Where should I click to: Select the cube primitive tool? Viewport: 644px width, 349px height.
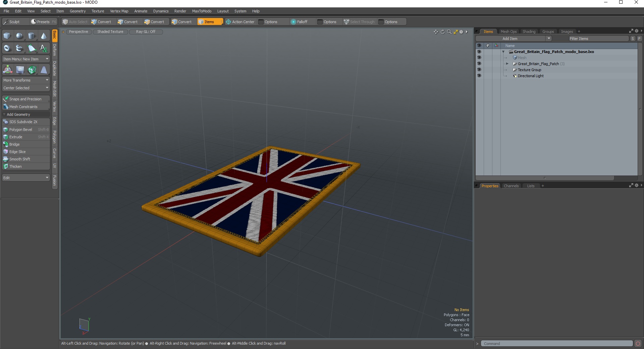tap(7, 36)
